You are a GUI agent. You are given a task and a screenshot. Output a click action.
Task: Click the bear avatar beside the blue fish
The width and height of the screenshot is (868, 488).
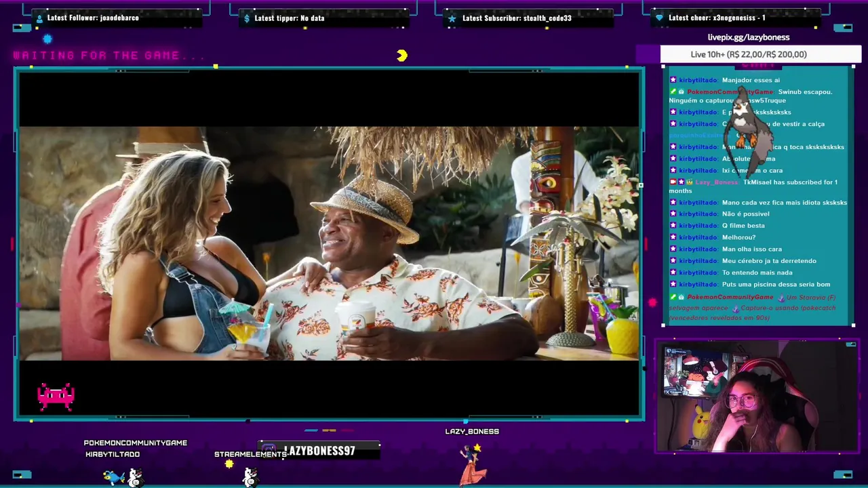click(x=136, y=479)
